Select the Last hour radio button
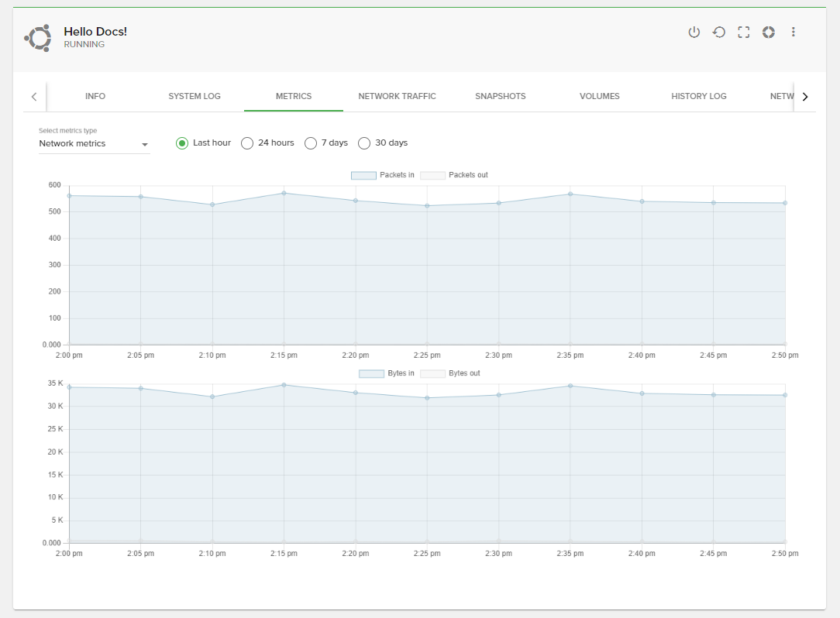 coord(182,143)
